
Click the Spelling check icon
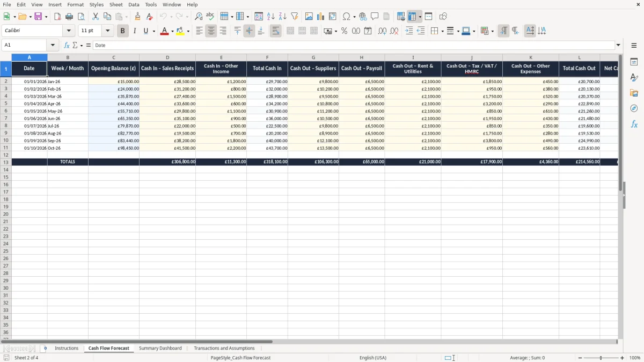pyautogui.click(x=210, y=17)
